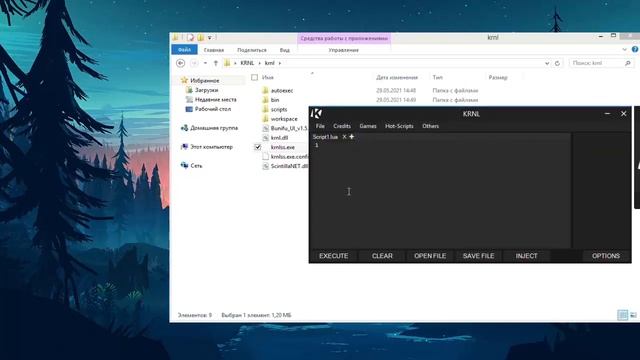Open the Поделиться ribbon tab

pos(252,50)
